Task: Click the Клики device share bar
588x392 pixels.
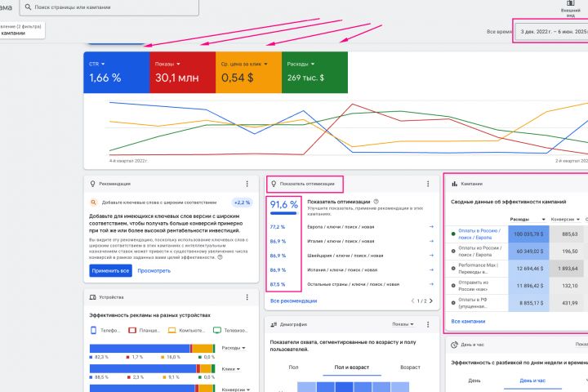Action: point(152,368)
